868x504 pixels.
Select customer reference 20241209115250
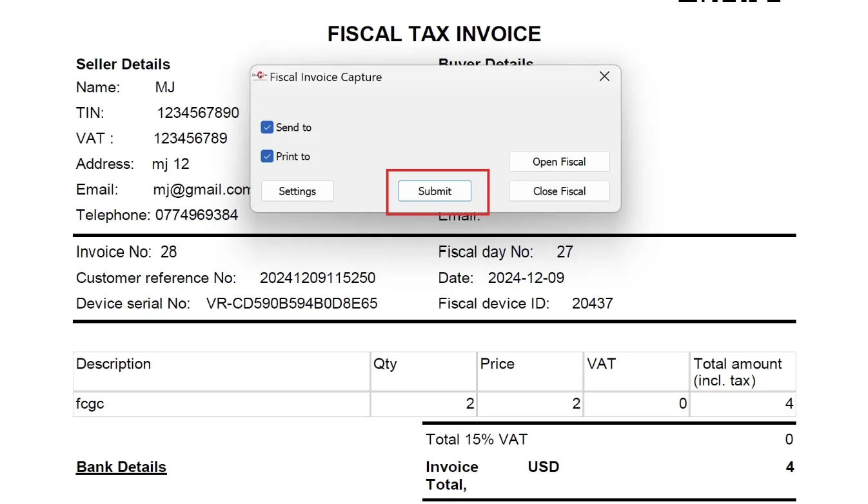317,278
